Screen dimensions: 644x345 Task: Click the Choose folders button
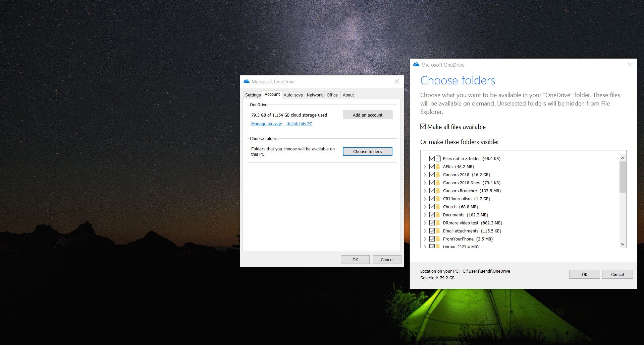click(x=368, y=151)
